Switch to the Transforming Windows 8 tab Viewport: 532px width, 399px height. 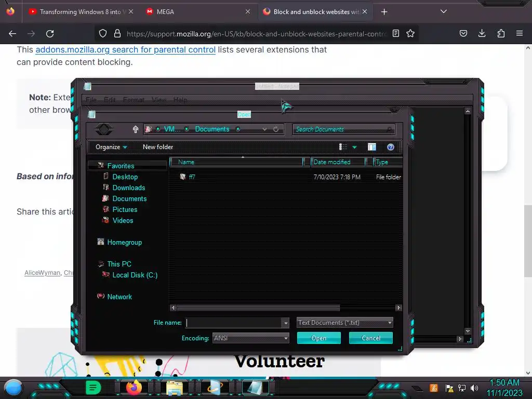pos(80,12)
